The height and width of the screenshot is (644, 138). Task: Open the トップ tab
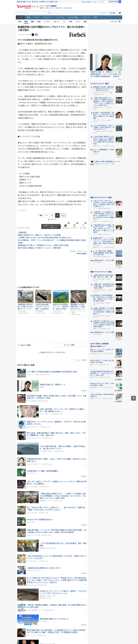(x=20, y=17)
